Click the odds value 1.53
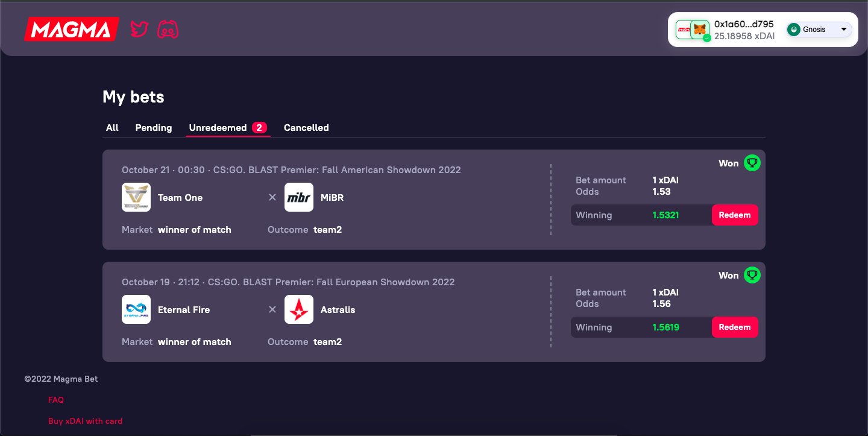The image size is (868, 436). click(661, 192)
